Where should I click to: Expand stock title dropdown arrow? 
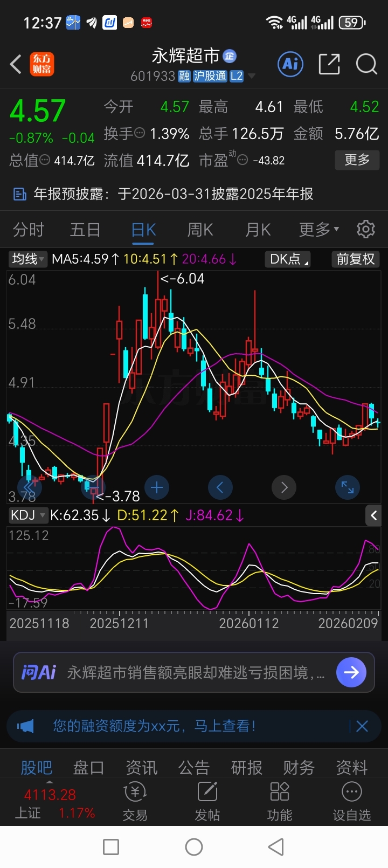pos(252,76)
